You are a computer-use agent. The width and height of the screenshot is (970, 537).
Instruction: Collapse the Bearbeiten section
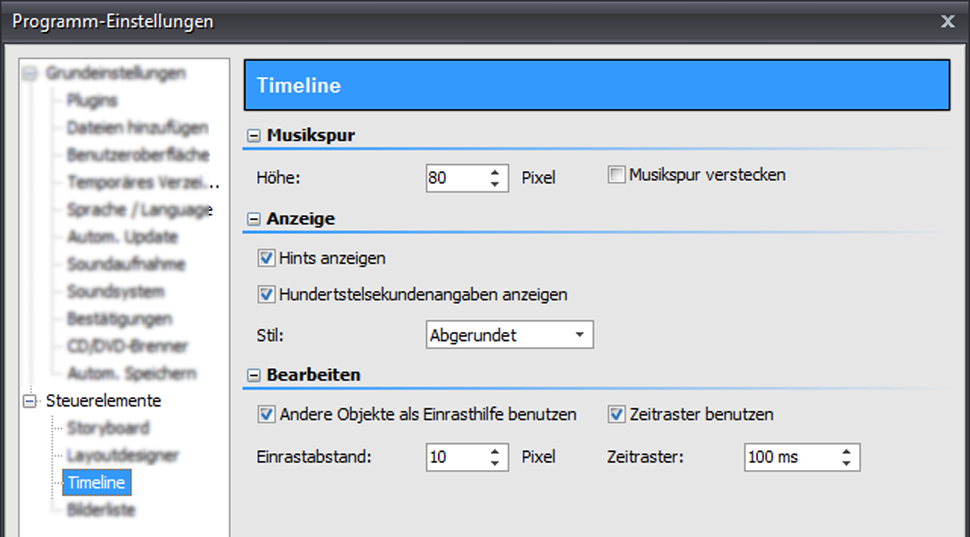pos(254,376)
